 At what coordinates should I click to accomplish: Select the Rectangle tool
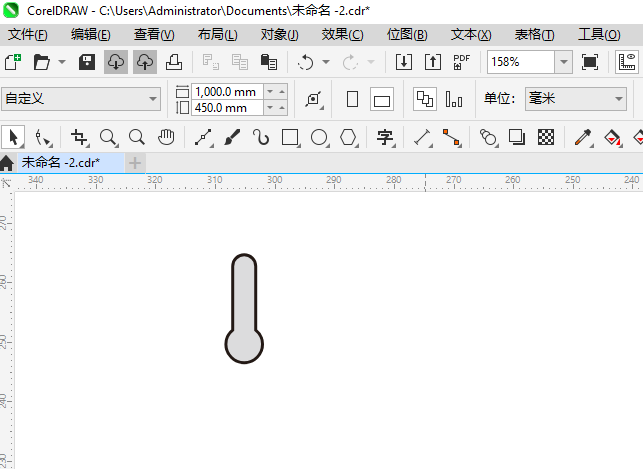pyautogui.click(x=290, y=137)
